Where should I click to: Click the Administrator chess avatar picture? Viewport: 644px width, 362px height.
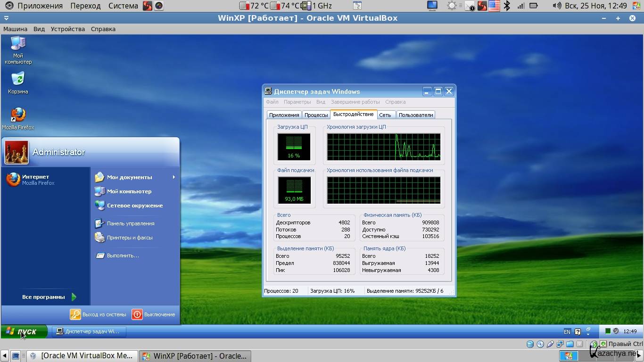click(x=17, y=152)
